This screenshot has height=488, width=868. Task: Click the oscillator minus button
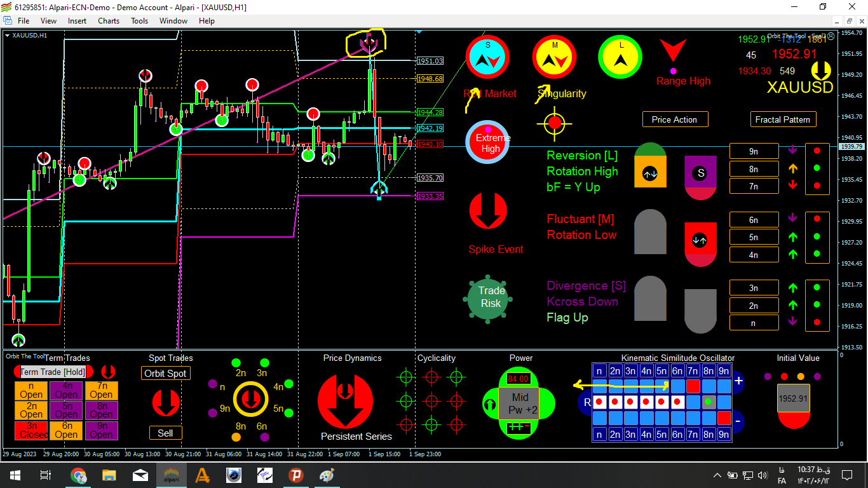738,421
